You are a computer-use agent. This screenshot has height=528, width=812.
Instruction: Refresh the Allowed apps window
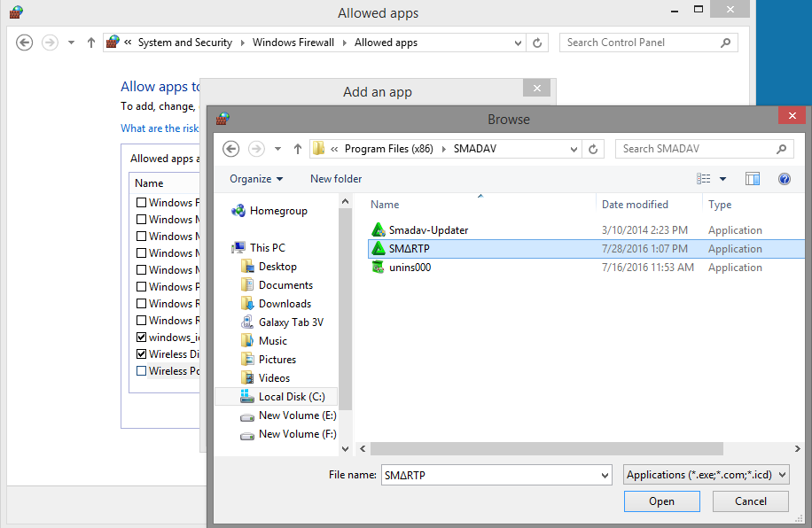tap(537, 43)
